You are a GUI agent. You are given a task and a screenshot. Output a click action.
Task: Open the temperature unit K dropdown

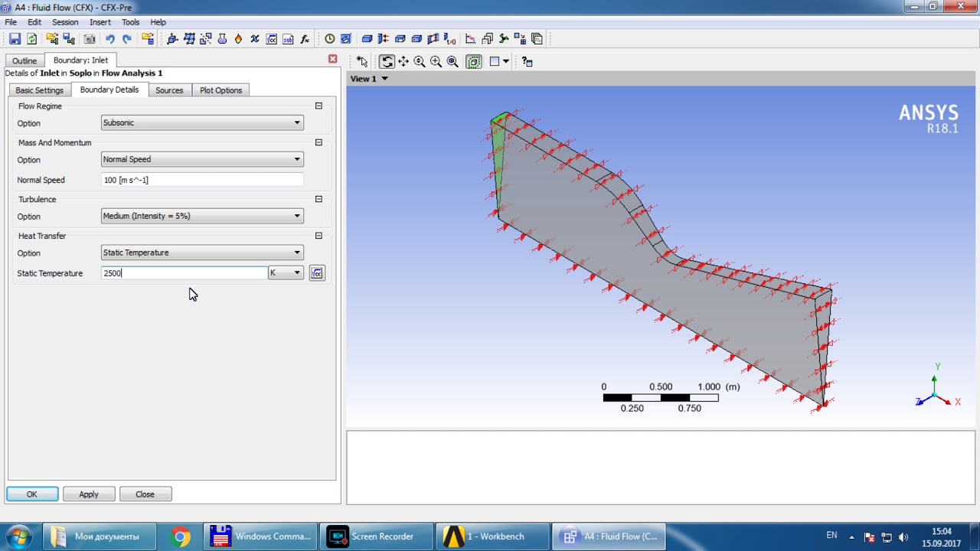point(286,273)
